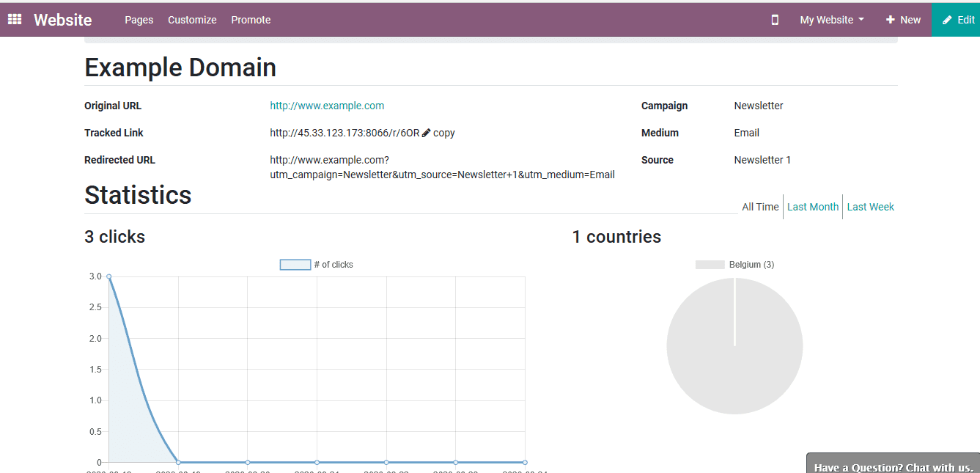Open the Pages menu
The image size is (980, 473).
(x=139, y=20)
